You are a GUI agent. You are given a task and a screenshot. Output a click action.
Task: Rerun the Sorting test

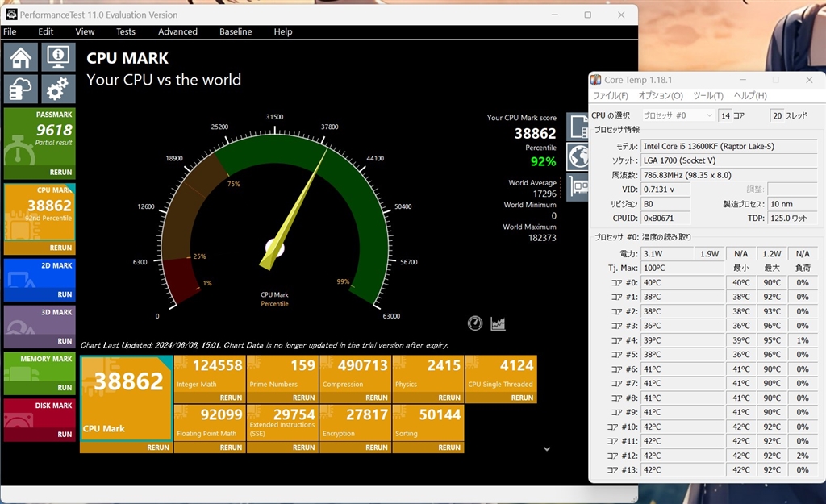pos(448,447)
